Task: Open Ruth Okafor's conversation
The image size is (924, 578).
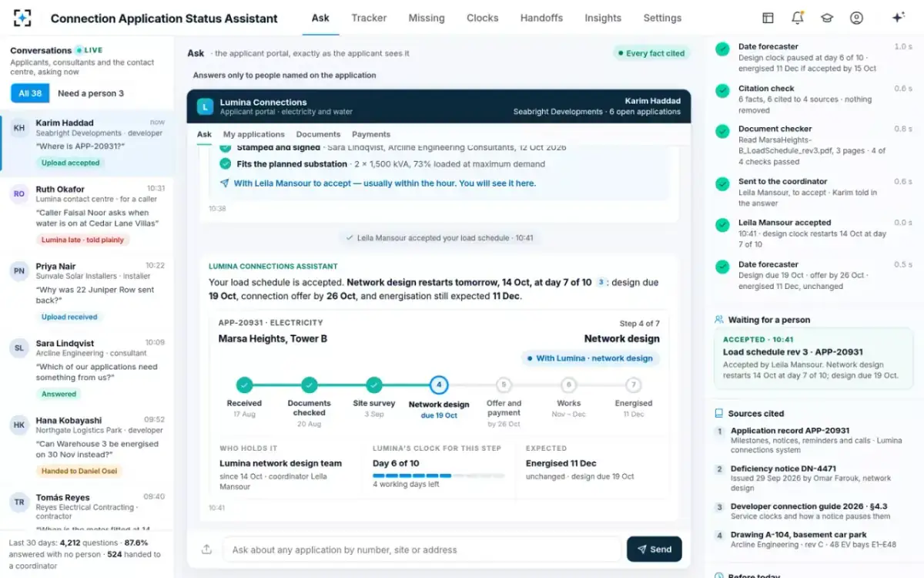Action: point(87,215)
